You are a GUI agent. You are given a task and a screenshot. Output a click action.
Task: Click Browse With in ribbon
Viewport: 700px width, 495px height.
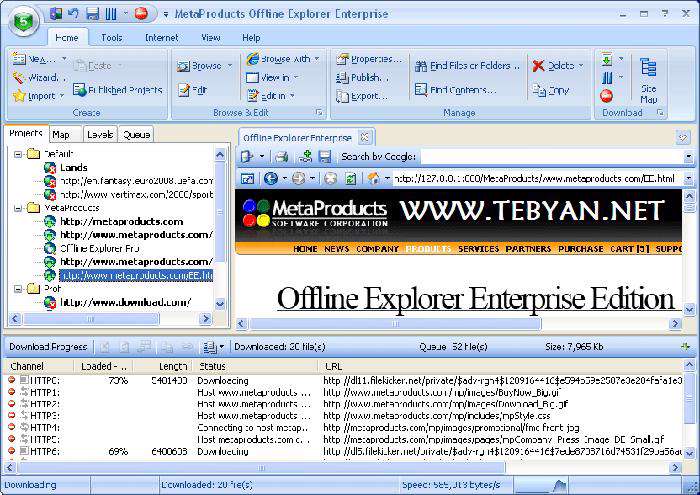point(283,59)
